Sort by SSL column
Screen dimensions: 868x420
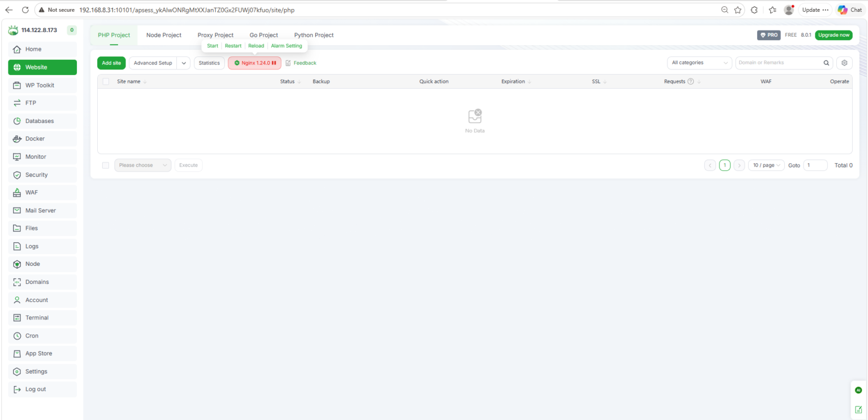(599, 81)
